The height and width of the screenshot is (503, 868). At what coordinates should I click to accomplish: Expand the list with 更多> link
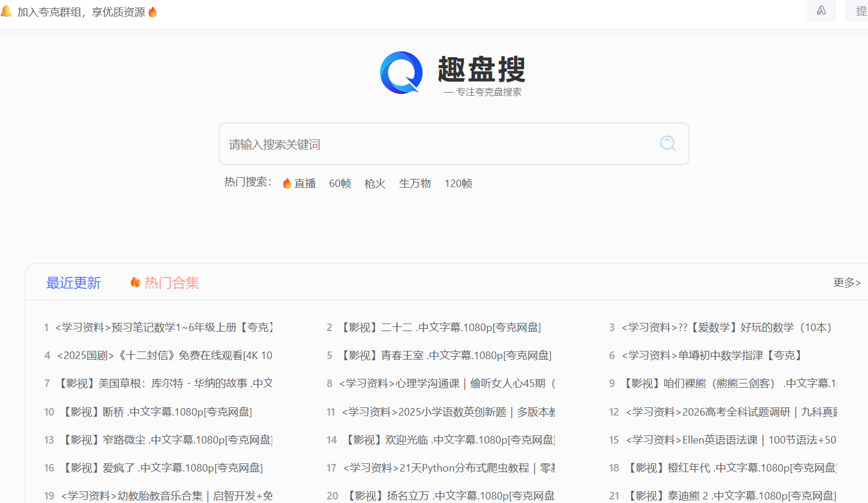[846, 283]
